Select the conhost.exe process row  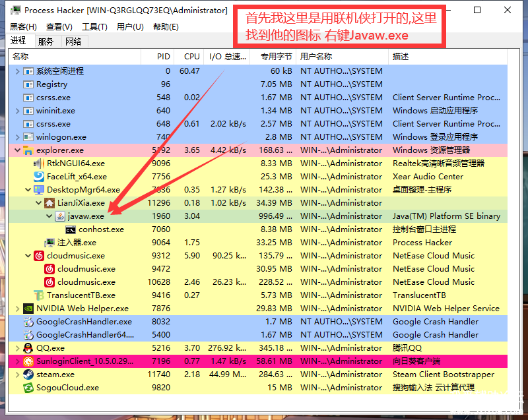point(101,229)
